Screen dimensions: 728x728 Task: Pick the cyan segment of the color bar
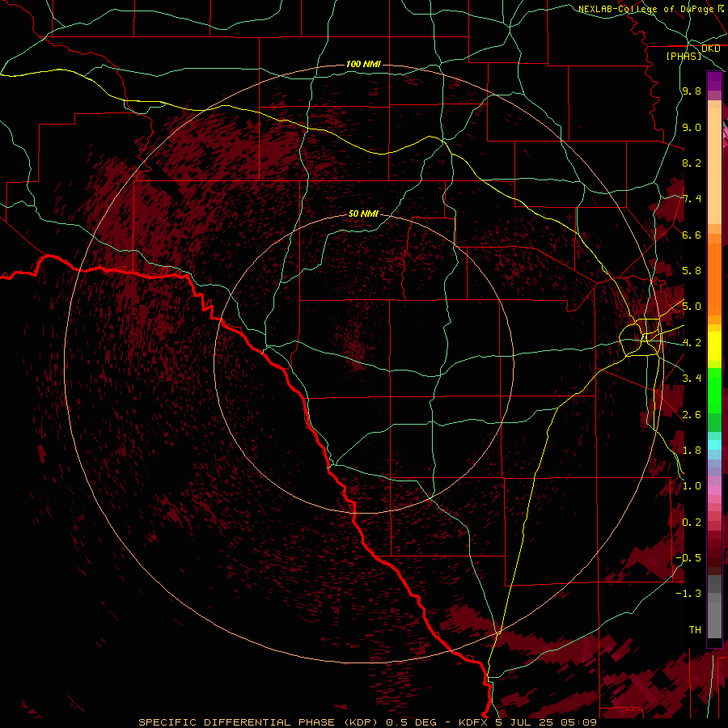[714, 445]
